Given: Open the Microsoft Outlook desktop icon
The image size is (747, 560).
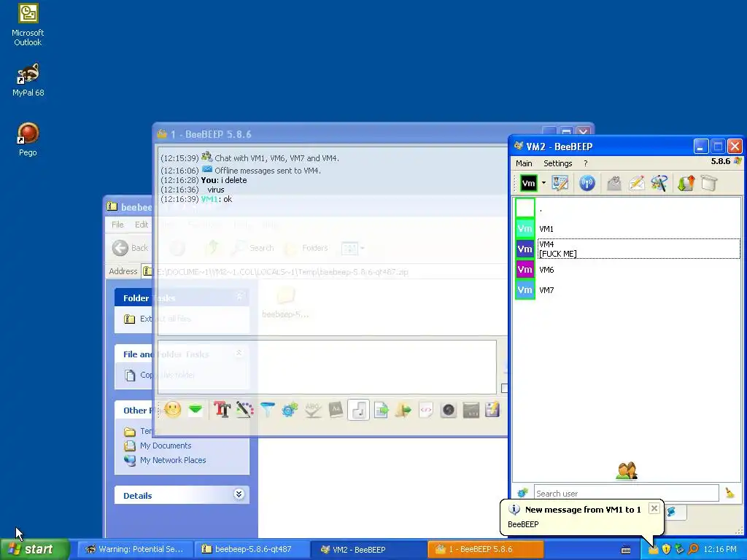Looking at the screenshot, I should click(x=28, y=26).
